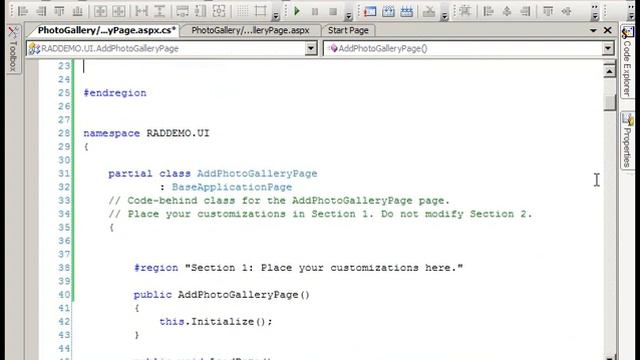The width and height of the screenshot is (640, 360).
Task: Open the Toolbox side panel
Action: click(13, 49)
